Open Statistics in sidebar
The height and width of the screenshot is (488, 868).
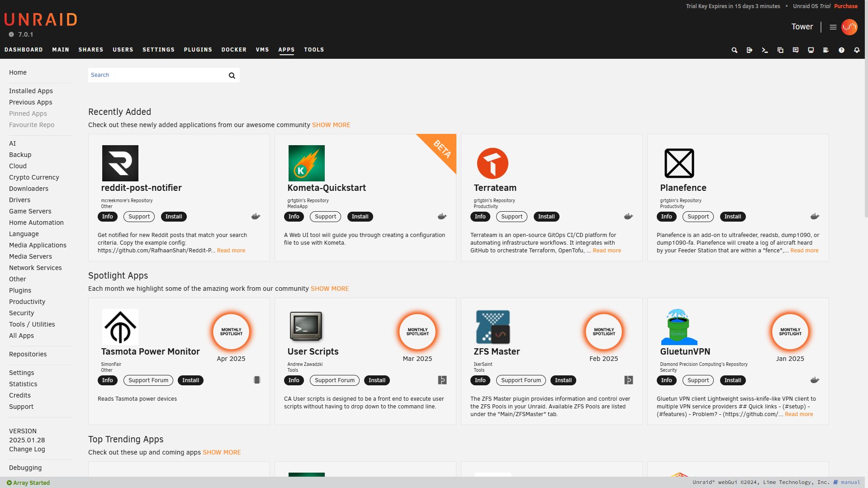pyautogui.click(x=23, y=384)
